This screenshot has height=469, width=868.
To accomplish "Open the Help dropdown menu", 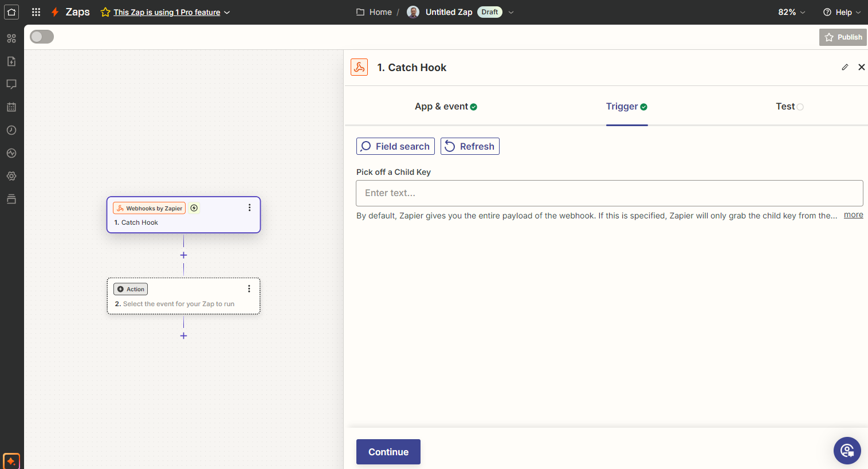I will click(x=842, y=12).
